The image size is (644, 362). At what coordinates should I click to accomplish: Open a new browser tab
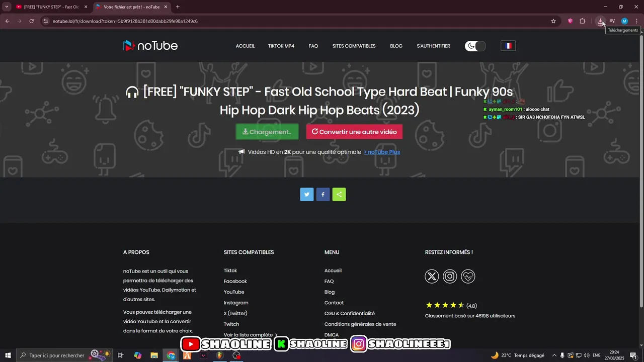point(178,7)
